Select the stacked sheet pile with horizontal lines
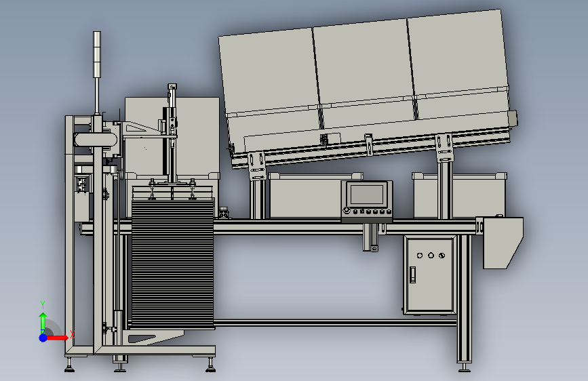The image size is (588, 381). coord(172,263)
